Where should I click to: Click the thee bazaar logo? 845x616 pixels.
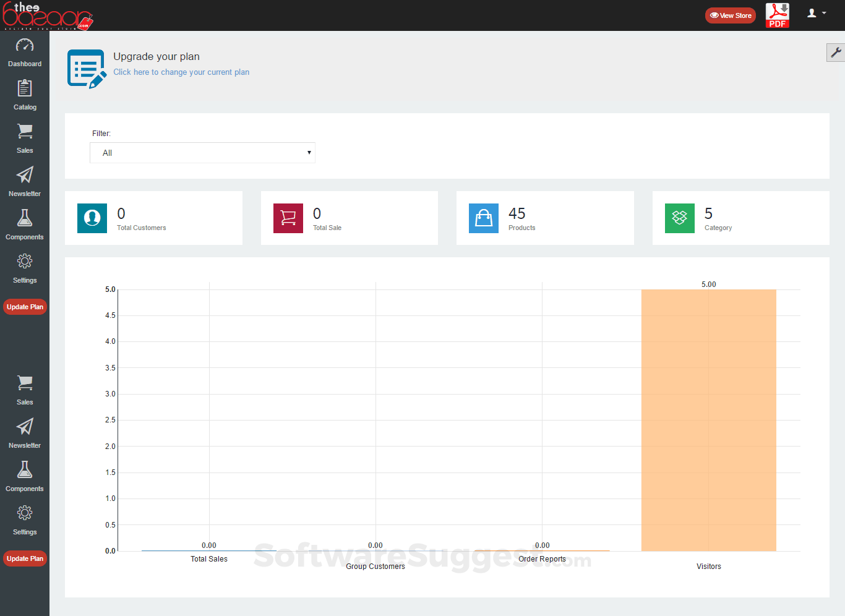pyautogui.click(x=47, y=15)
